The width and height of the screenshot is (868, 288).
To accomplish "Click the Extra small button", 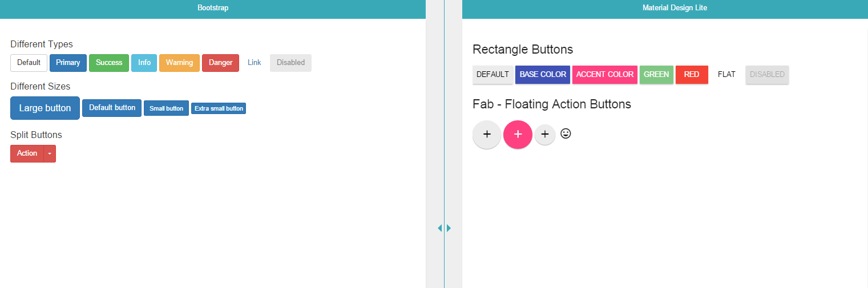I will (219, 108).
